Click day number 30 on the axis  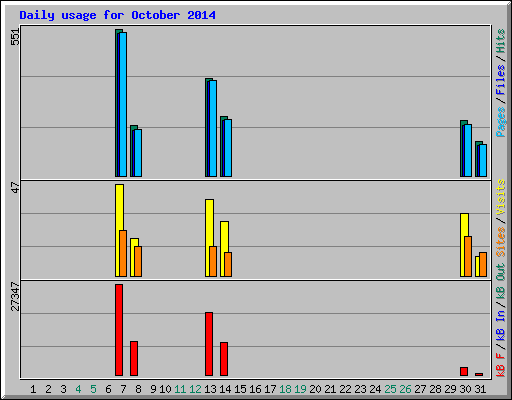pos(465,389)
